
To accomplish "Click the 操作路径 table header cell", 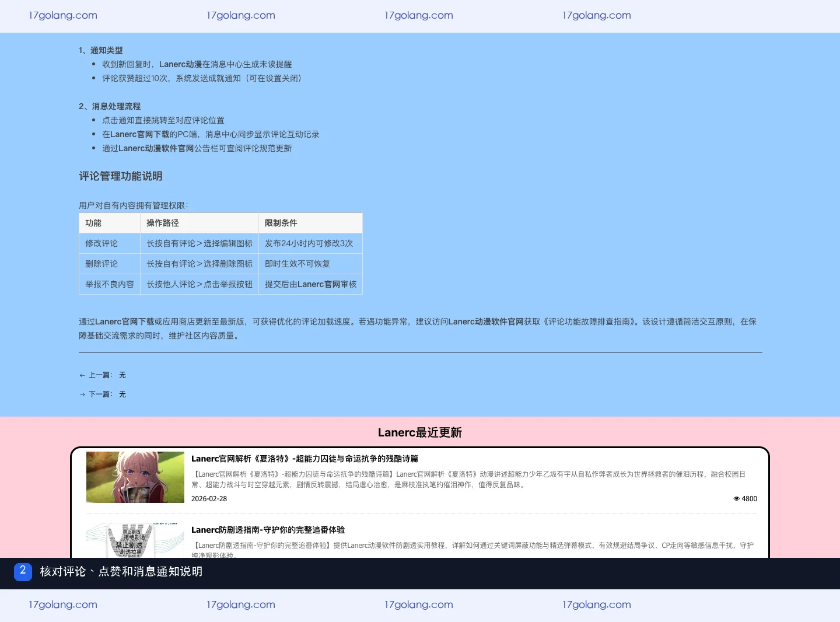I will point(199,223).
